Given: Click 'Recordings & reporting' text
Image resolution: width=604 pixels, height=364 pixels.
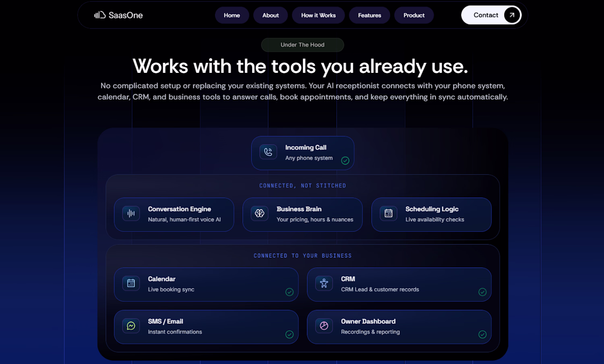Looking at the screenshot, I should pyautogui.click(x=370, y=332).
